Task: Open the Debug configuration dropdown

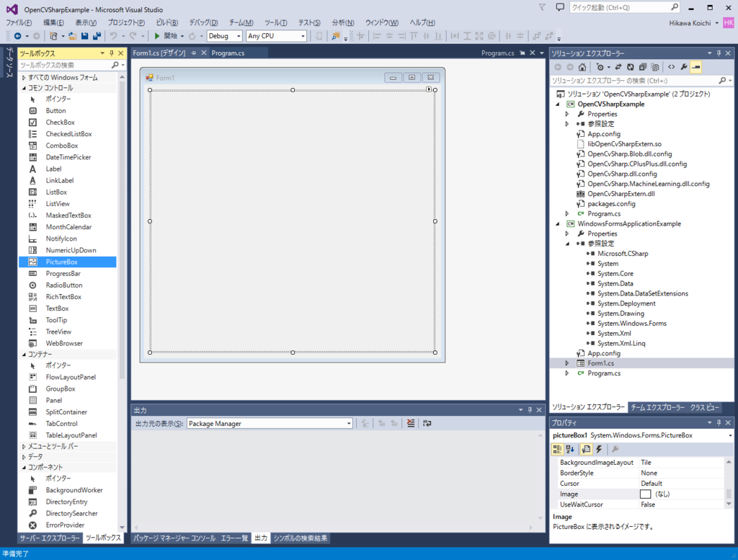Action: (239, 36)
